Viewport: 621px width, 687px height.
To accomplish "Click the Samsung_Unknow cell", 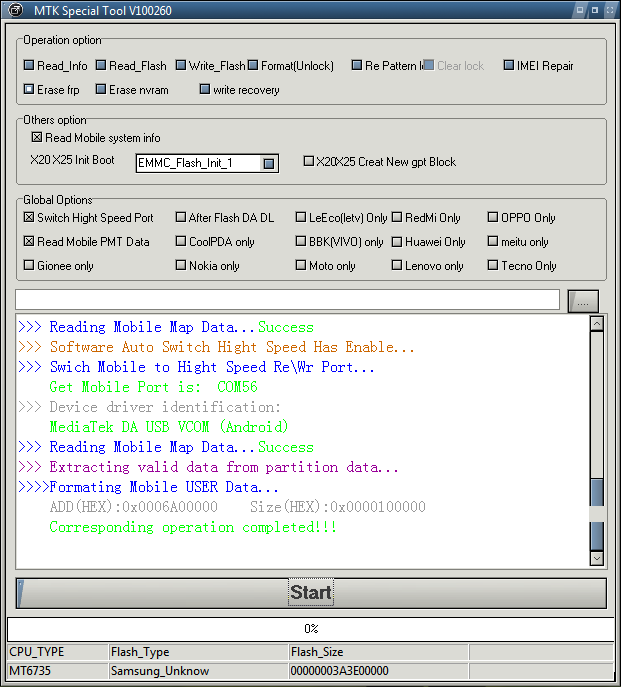I will (x=199, y=671).
